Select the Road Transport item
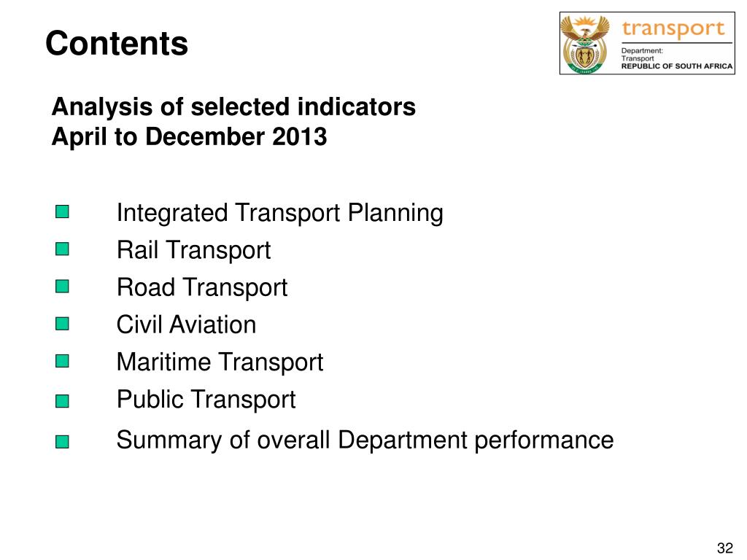 coord(202,287)
